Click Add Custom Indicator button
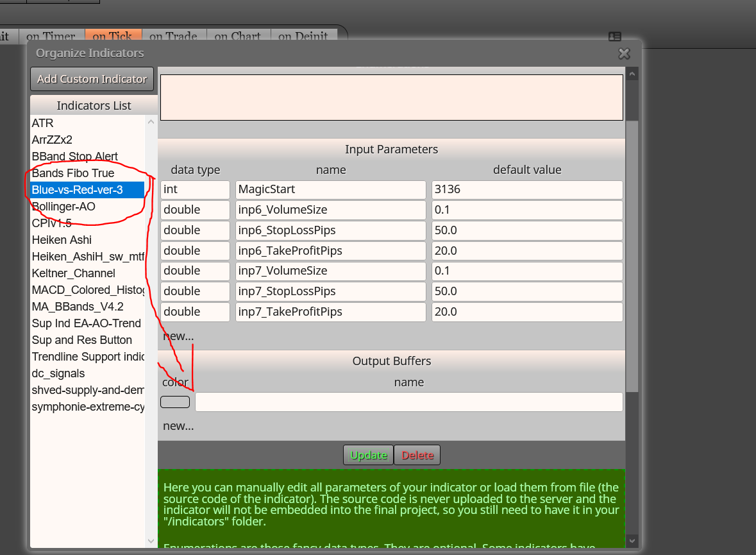 tap(92, 79)
